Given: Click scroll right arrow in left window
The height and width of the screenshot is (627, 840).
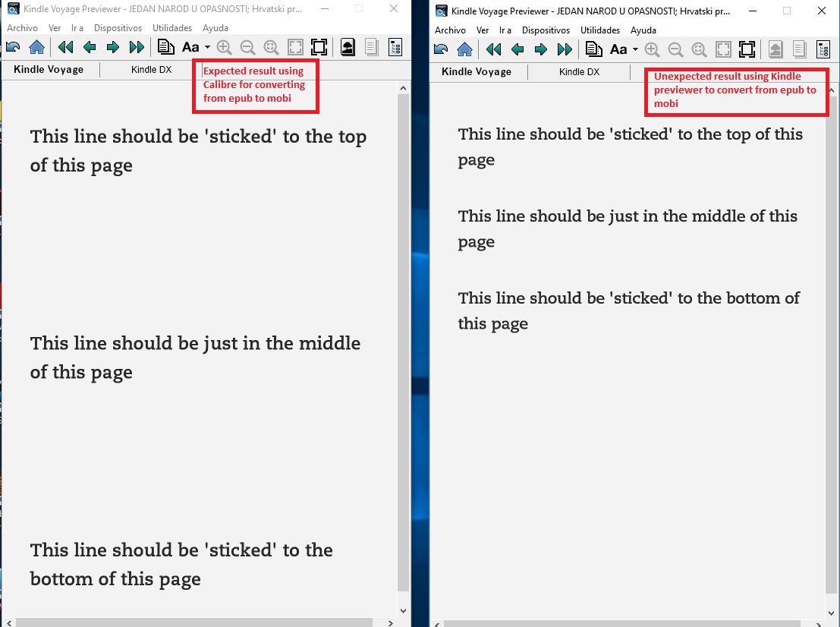Looking at the screenshot, I should (x=391, y=622).
